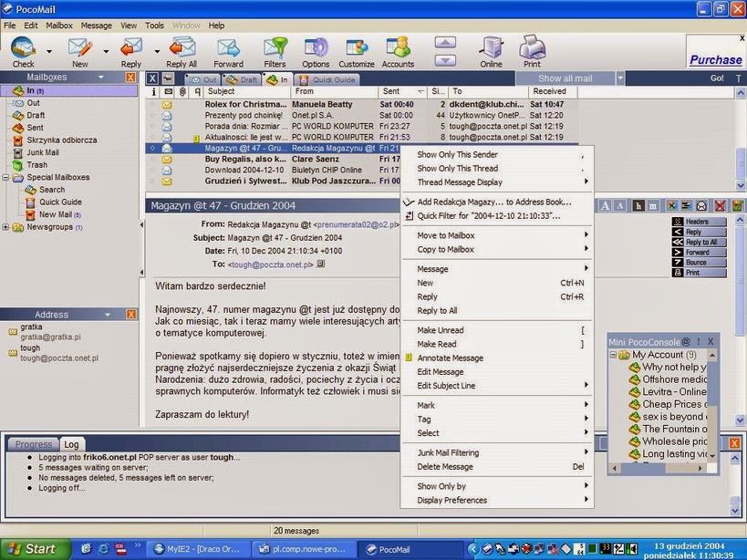Click the 'h' icon in message toolbar
The height and width of the screenshot is (560, 747).
[x=638, y=206]
